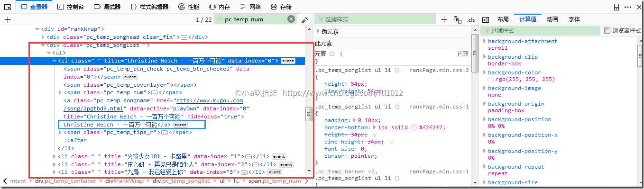
Task: Open the 存储 storage tab
Action: tap(281, 7)
